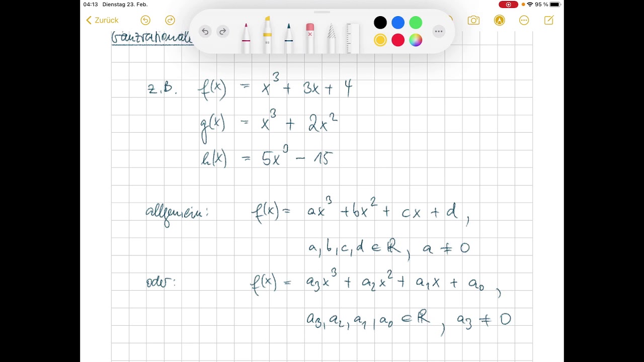The image size is (644, 362).
Task: Tap the handwritten 'a ≠ 0' condition
Action: click(446, 247)
